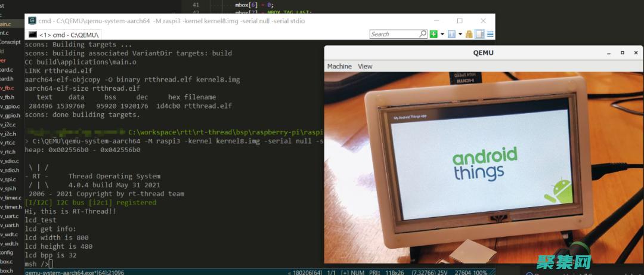Open the new console dropdown arrow

[x=442, y=35]
